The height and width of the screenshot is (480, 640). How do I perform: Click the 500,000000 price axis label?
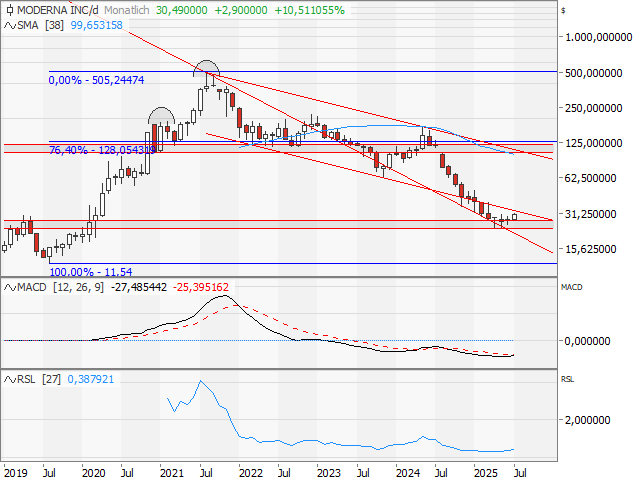tap(593, 73)
